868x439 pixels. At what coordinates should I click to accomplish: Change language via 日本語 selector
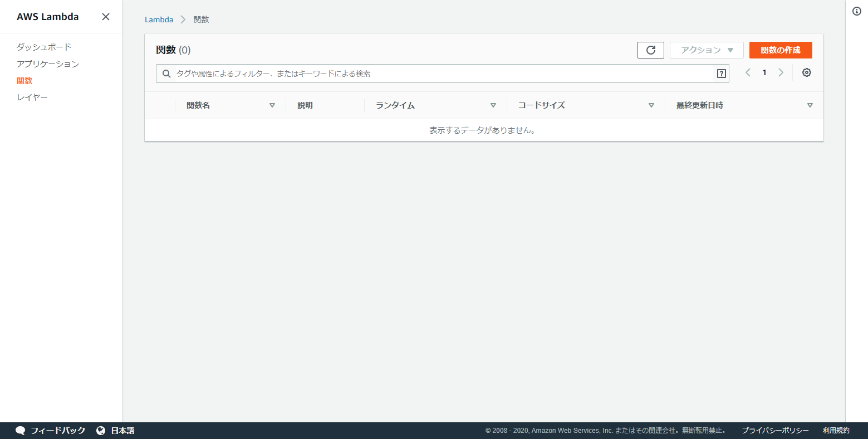122,431
